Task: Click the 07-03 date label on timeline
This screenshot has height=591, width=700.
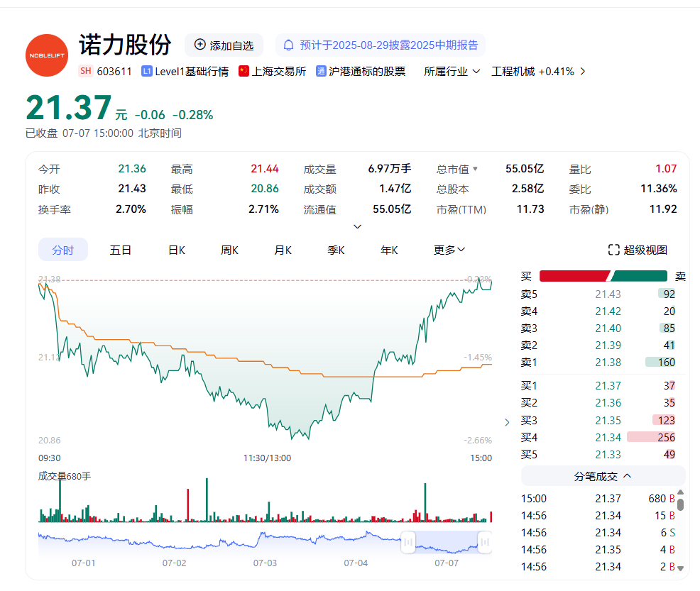Action: (x=265, y=563)
